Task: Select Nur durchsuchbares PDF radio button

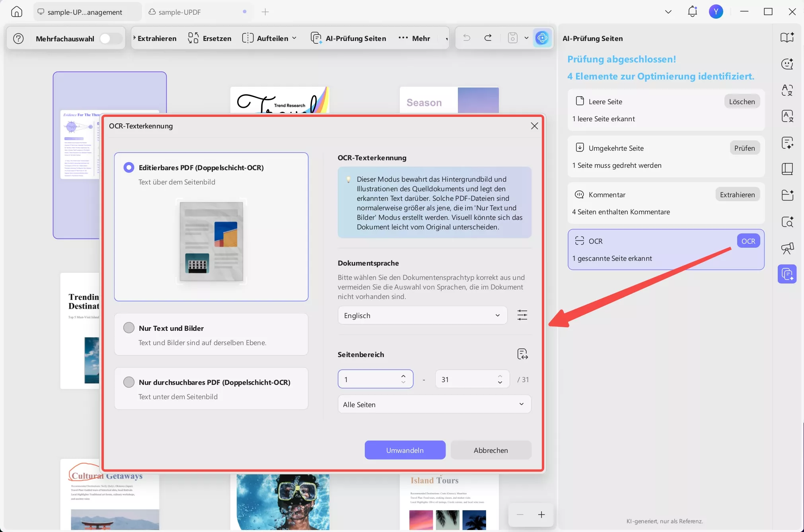Action: pos(129,382)
